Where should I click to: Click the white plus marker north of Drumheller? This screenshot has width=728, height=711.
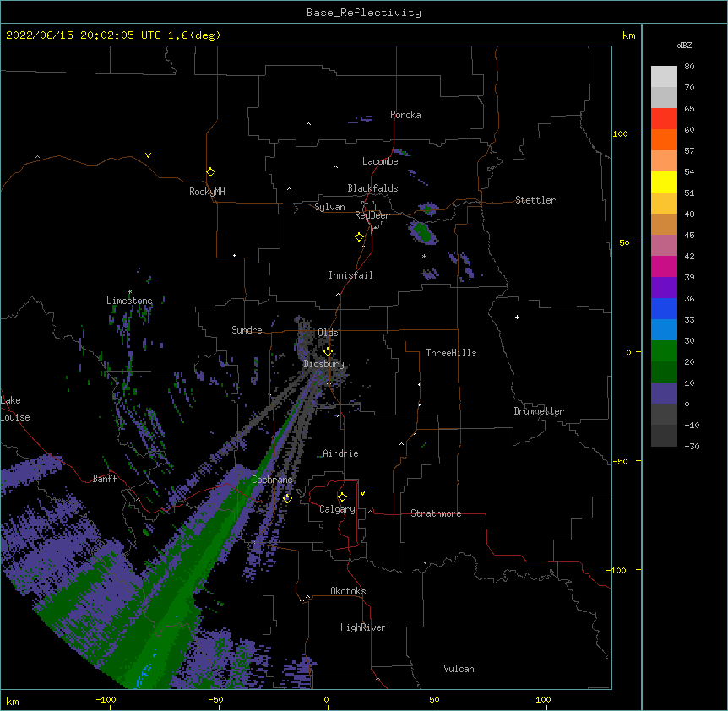pyautogui.click(x=517, y=317)
